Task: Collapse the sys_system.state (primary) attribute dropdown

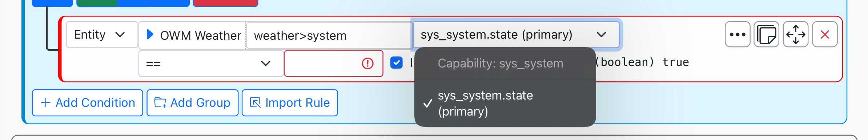Action: coord(516,35)
